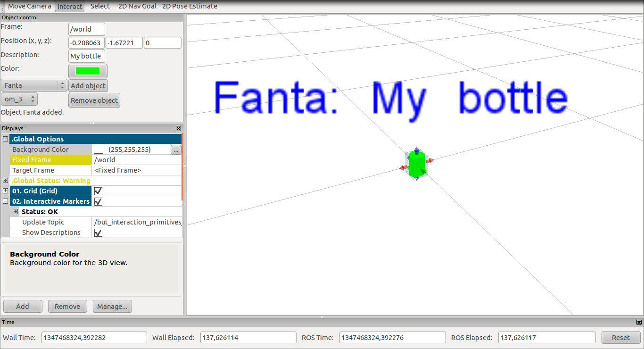Click the green object Color swatch
The width and height of the screenshot is (644, 349).
tap(88, 71)
